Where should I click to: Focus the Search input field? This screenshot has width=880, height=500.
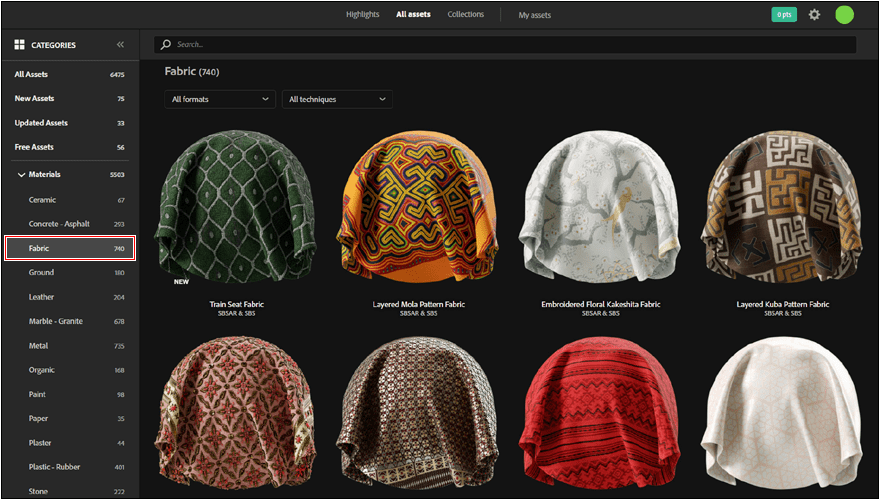click(505, 44)
